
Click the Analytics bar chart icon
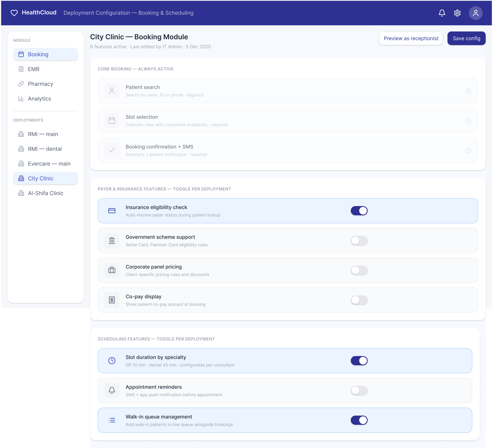pos(21,98)
